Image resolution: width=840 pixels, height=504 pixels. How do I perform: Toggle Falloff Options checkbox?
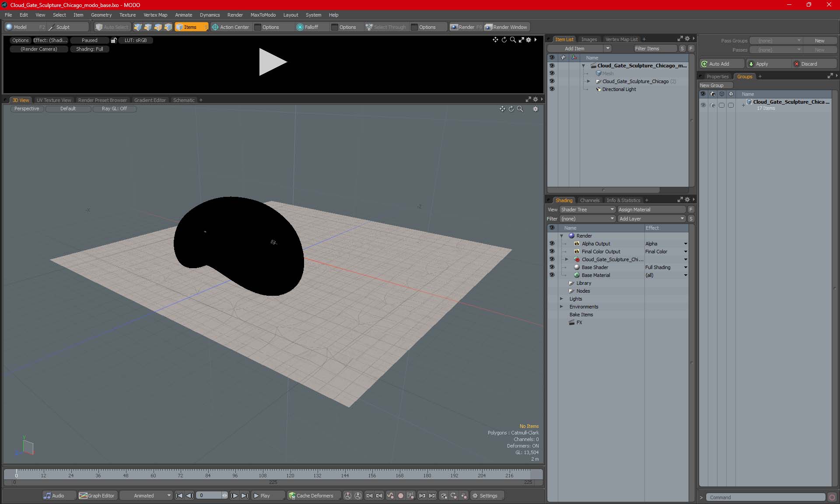[335, 27]
